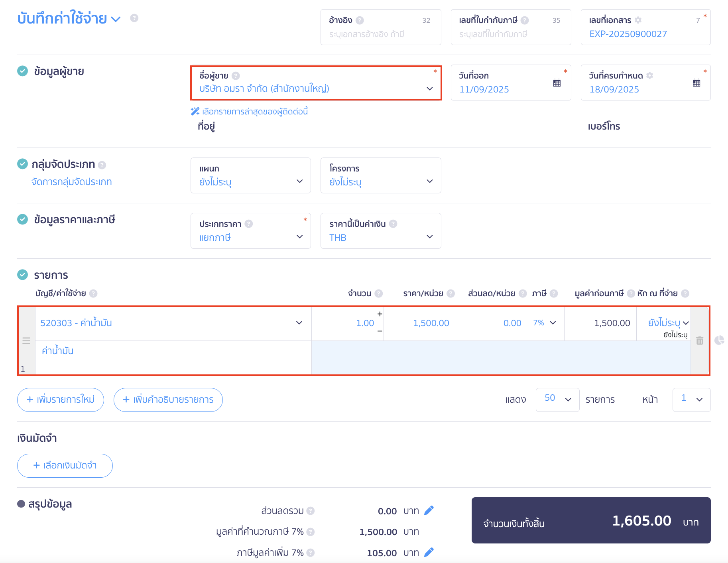Toggle the รายการ section checkmark
This screenshot has width=728, height=563.
(23, 275)
